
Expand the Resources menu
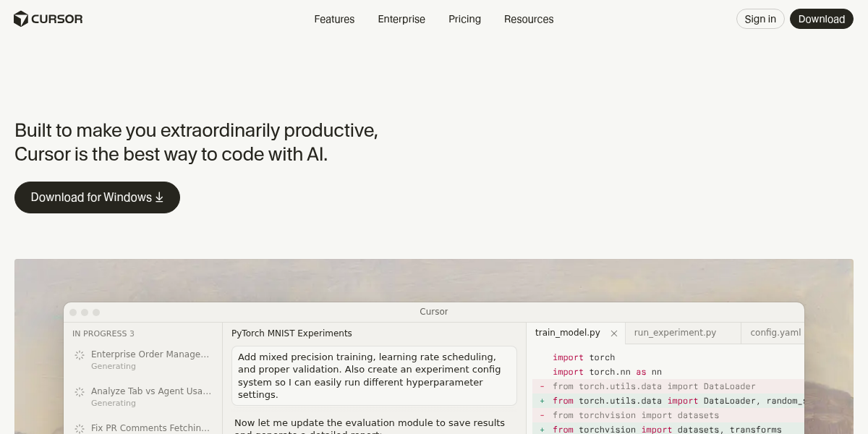coord(529,20)
